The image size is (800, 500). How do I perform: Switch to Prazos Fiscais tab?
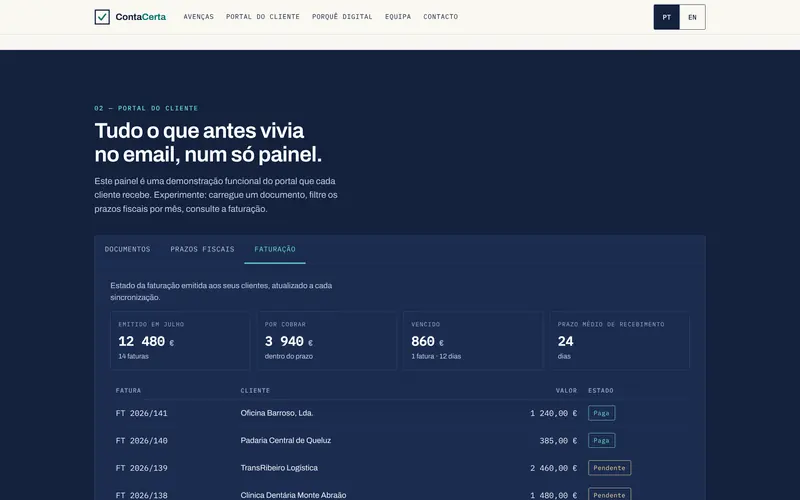point(203,249)
